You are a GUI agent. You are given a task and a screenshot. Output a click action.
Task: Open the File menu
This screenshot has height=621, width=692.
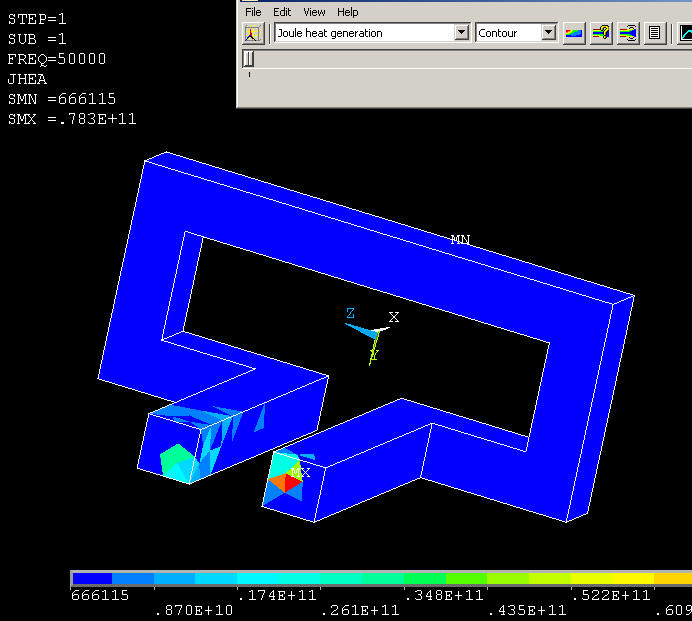253,12
